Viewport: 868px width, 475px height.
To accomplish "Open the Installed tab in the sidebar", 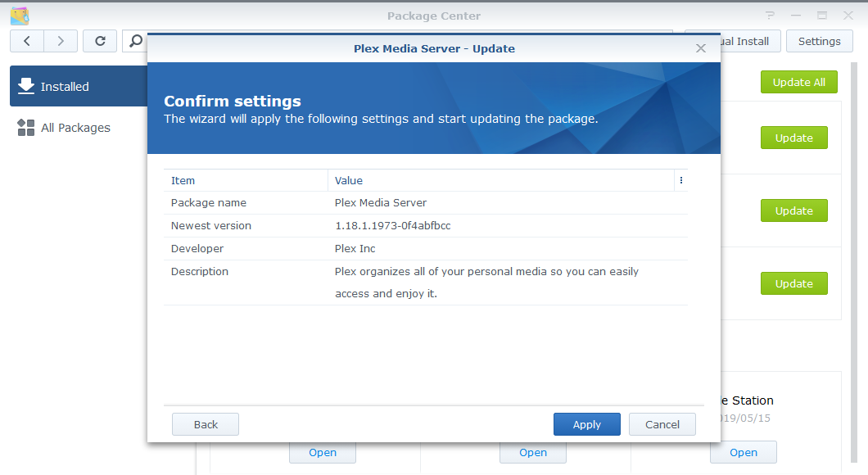I will (79, 86).
